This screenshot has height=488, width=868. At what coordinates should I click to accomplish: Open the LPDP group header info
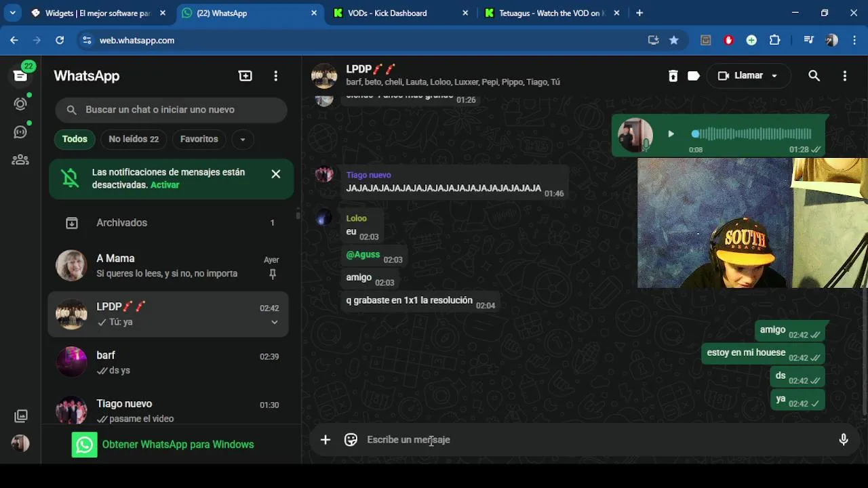tap(453, 75)
